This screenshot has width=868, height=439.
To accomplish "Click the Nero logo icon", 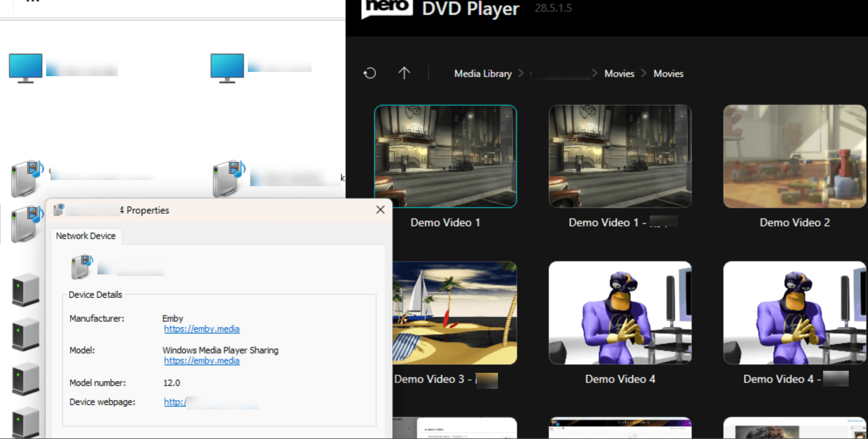I will coord(386,8).
